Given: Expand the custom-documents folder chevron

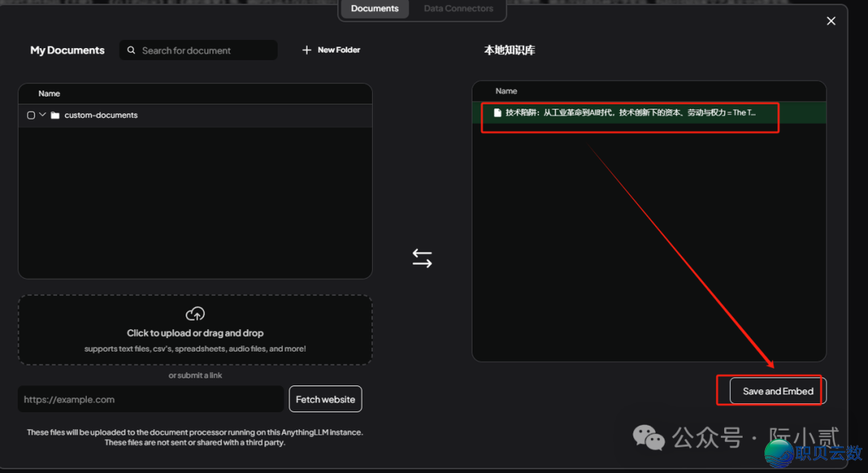Looking at the screenshot, I should point(43,115).
